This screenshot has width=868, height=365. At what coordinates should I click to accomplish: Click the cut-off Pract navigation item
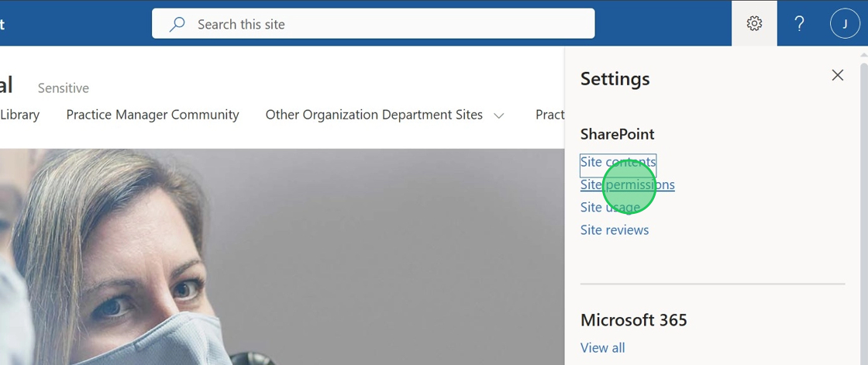point(549,115)
